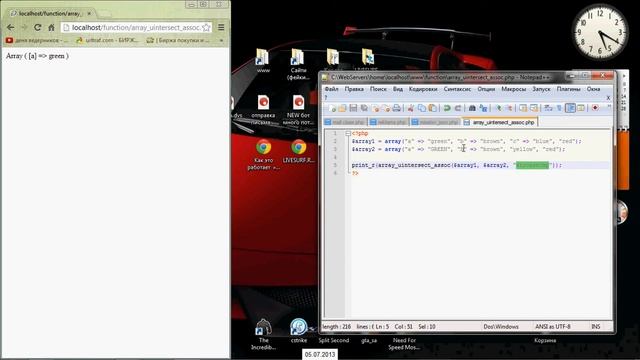This screenshot has height=360, width=640.
Task: Click length : 216 in status bar
Action: tap(337, 327)
